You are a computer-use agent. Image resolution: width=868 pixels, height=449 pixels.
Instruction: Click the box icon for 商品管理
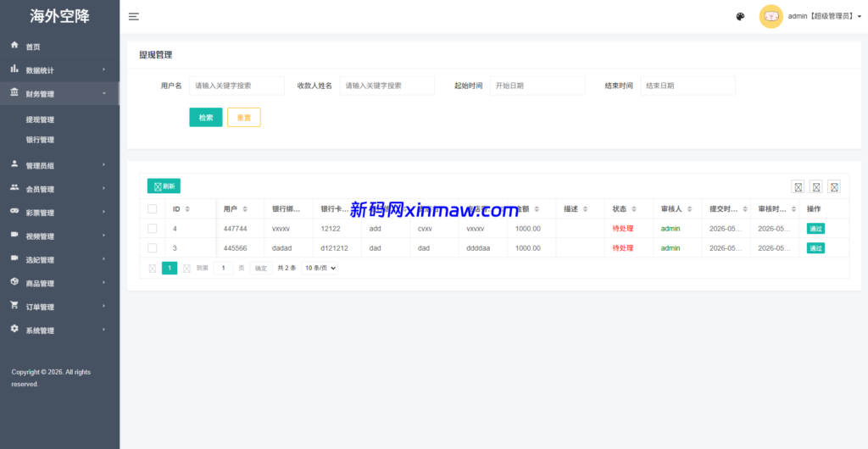[15, 282]
